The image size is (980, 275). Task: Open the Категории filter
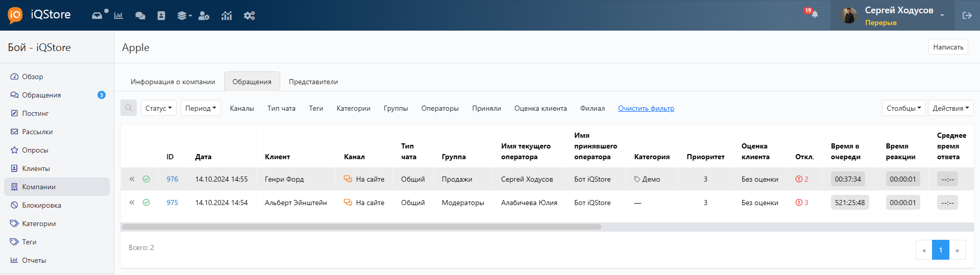coord(353,108)
